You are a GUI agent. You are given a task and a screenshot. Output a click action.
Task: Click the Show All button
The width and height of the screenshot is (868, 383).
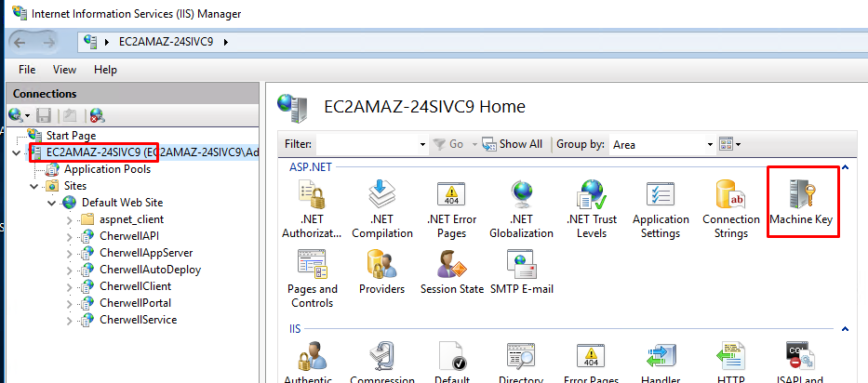coord(513,144)
